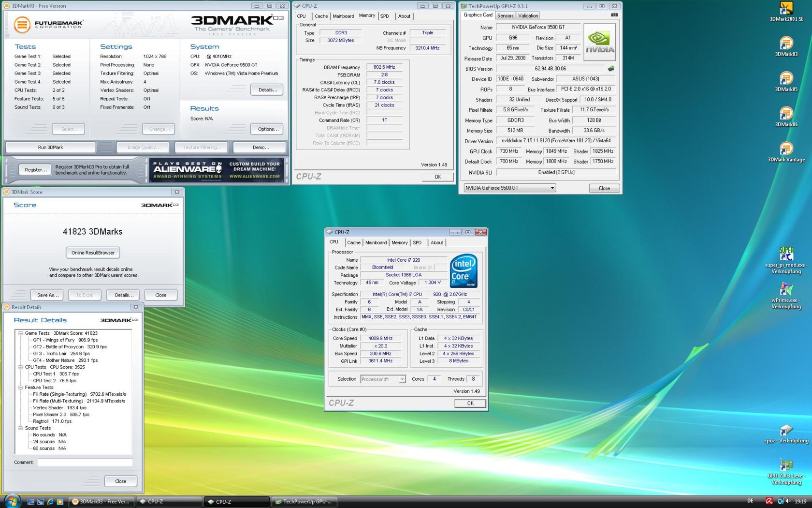Click the Close button in GPU-Z
The height and width of the screenshot is (508, 812).
tap(604, 188)
